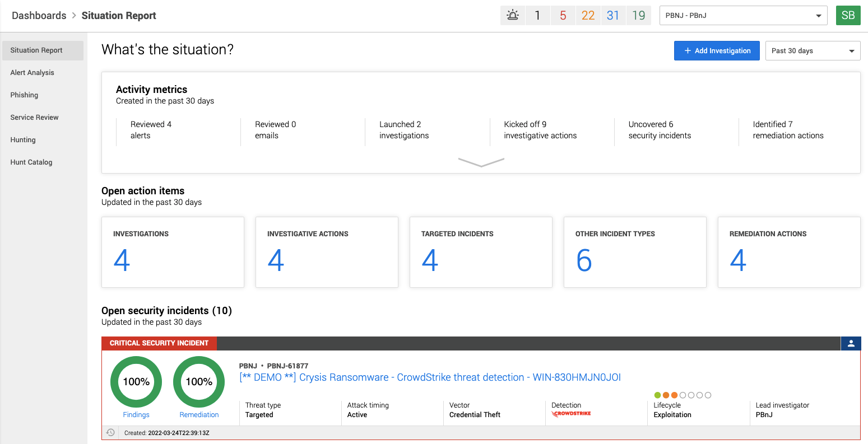
Task: Click the Attack timing Active value
Action: click(357, 415)
